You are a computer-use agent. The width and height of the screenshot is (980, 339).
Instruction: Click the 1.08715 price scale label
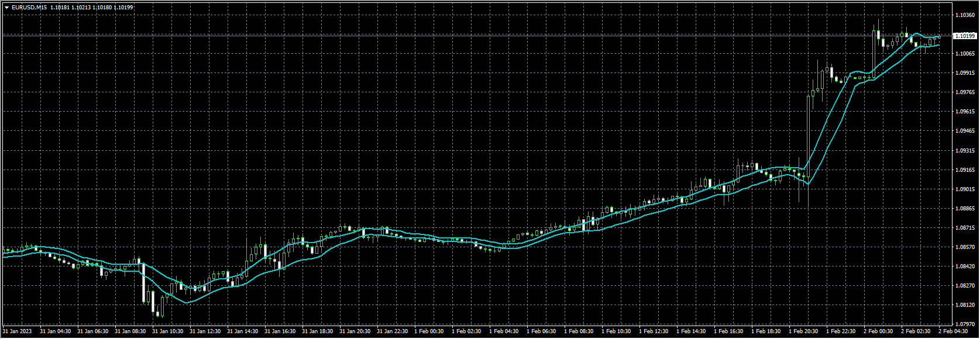[964, 228]
